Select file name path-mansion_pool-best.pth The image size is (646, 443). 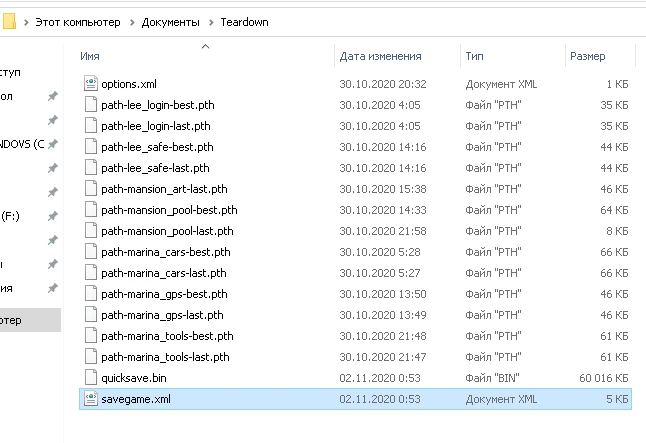click(x=169, y=210)
